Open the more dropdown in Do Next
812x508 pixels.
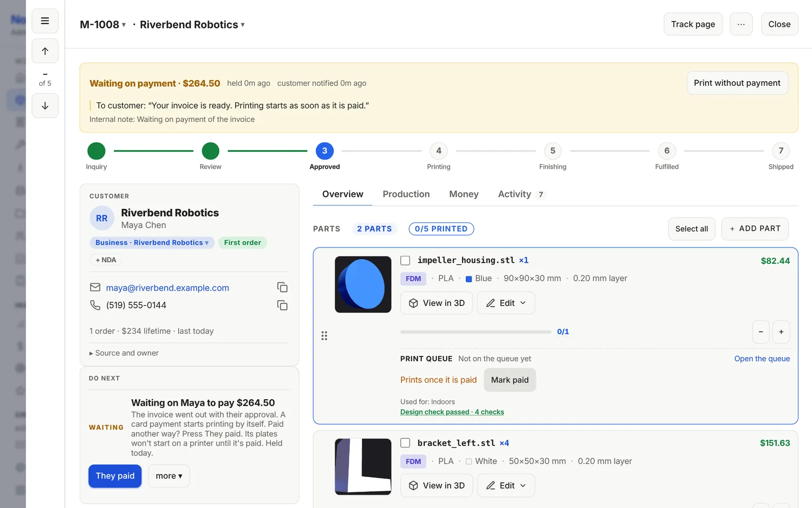(x=169, y=476)
